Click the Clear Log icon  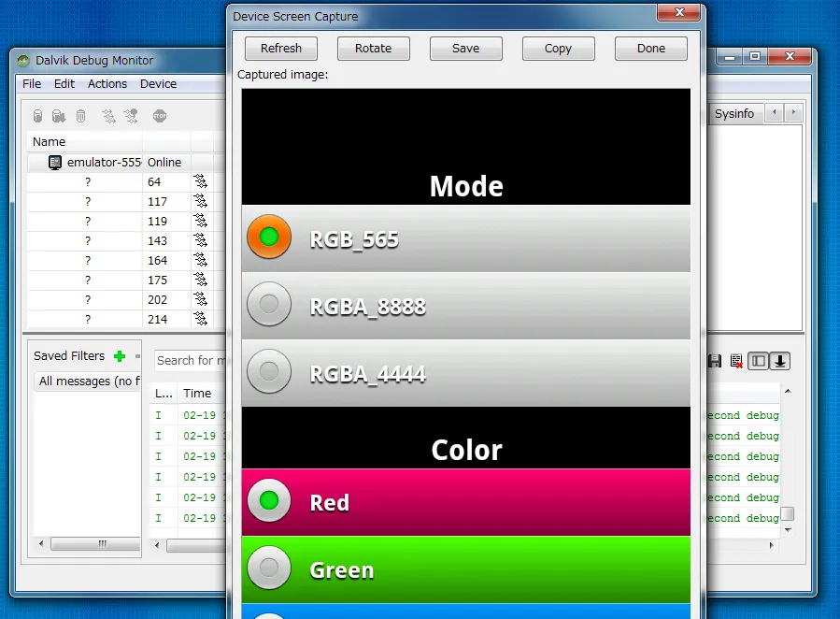[736, 361]
